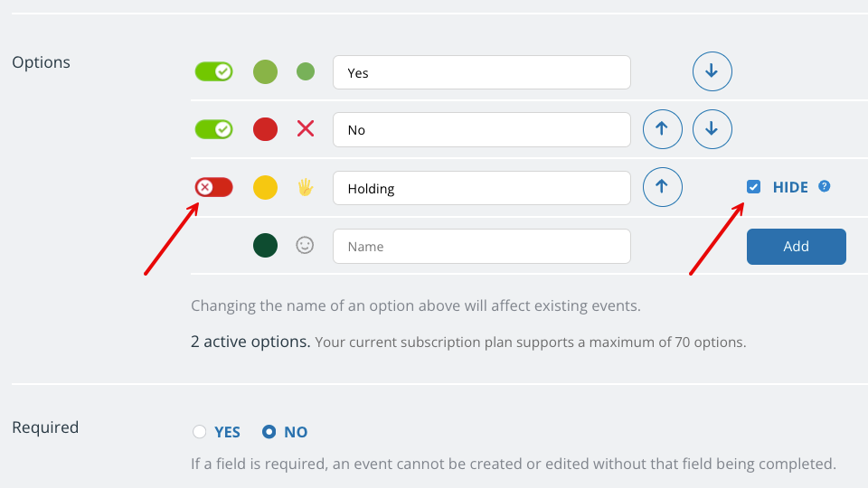Click the '2 active options.' text
This screenshot has height=488, width=868.
point(250,342)
